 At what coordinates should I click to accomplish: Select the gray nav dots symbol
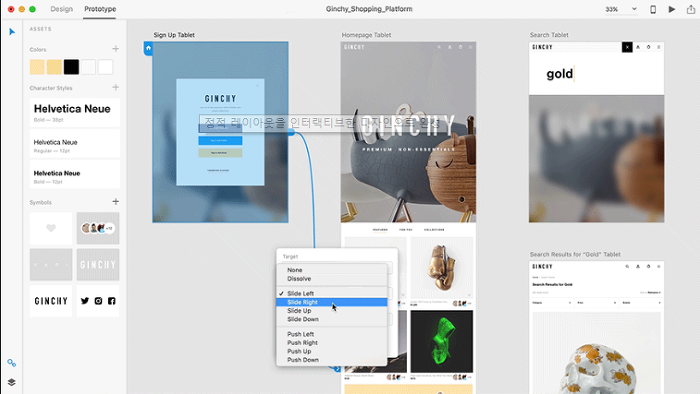51,265
